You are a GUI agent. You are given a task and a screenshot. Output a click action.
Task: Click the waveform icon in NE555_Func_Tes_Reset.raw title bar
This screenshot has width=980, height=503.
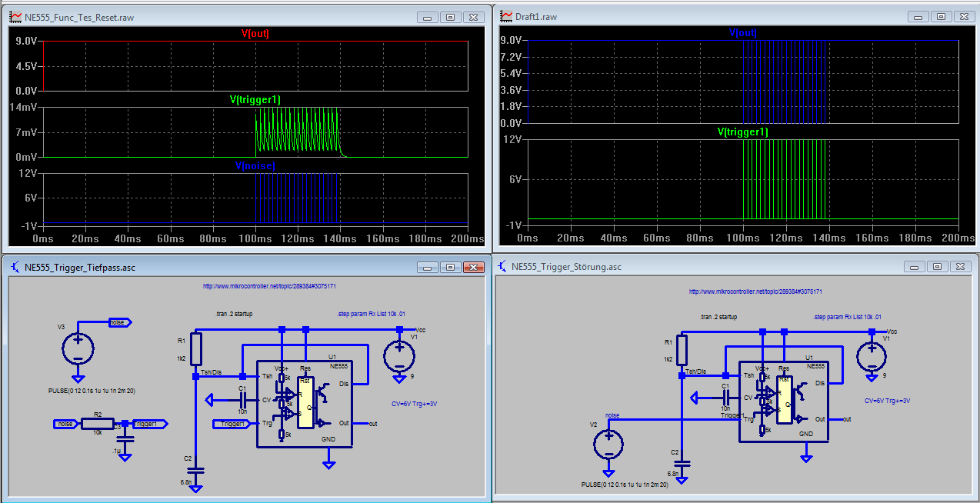click(15, 17)
